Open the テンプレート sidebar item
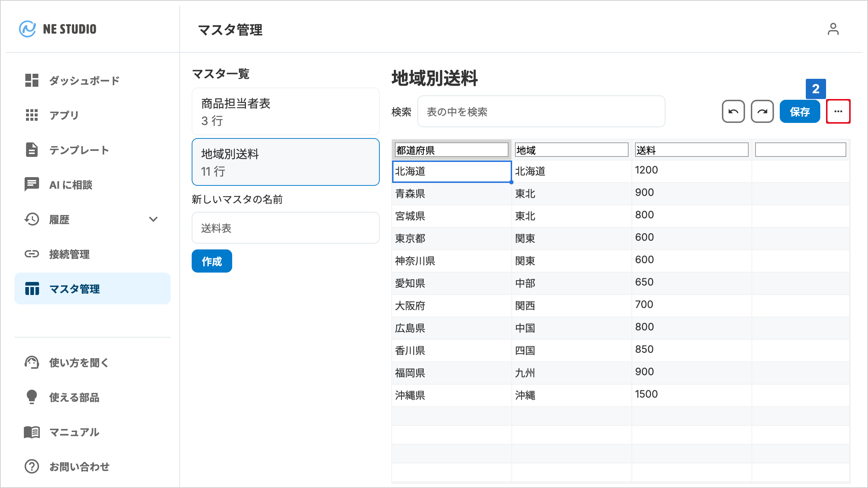Viewport: 868px width, 488px height. click(92, 150)
